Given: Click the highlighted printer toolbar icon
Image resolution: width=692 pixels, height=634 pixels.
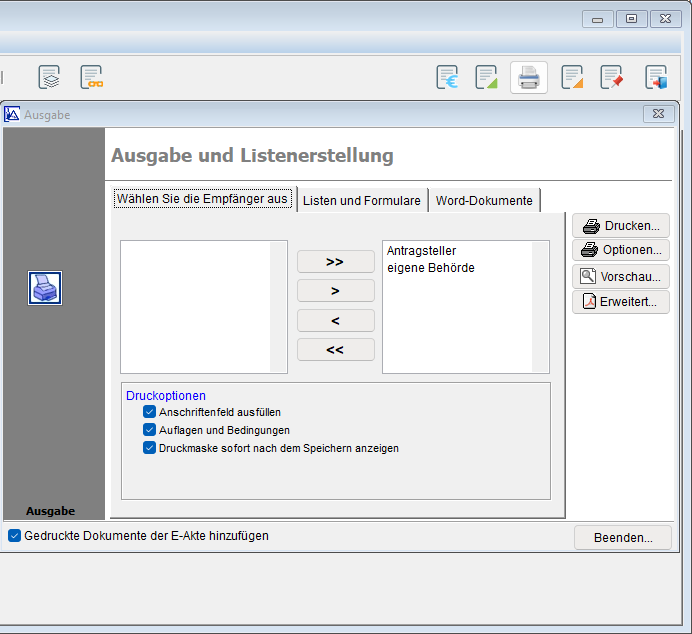Looking at the screenshot, I should [x=529, y=77].
